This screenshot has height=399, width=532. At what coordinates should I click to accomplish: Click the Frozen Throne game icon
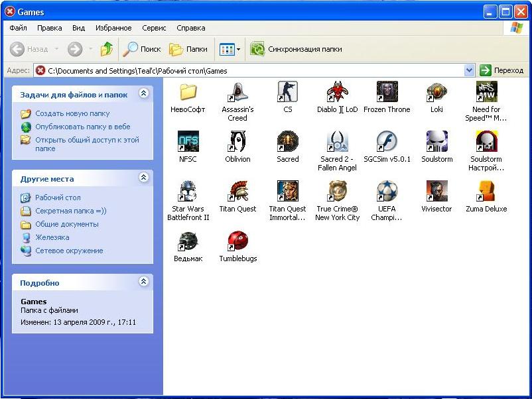pyautogui.click(x=387, y=92)
